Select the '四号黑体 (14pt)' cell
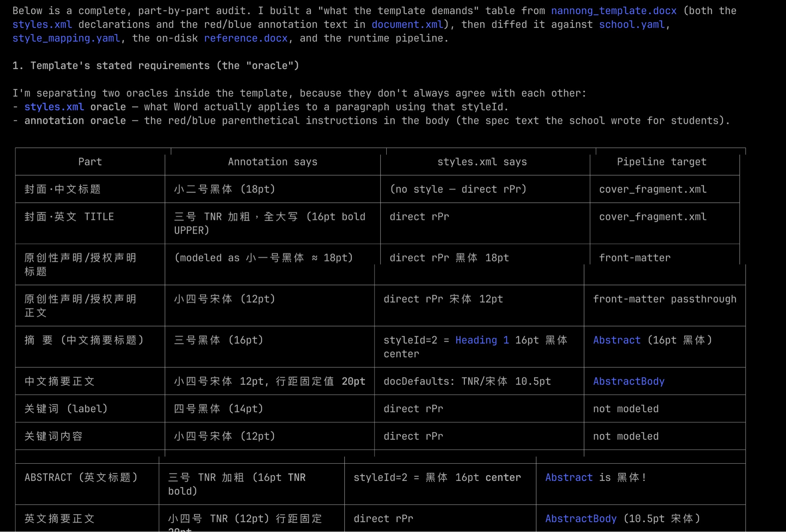 (270, 409)
